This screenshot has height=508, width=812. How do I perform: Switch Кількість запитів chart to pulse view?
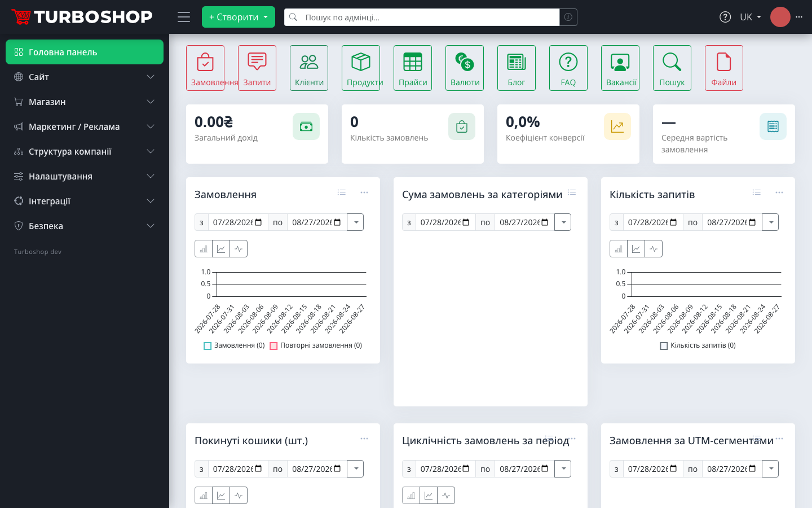[x=654, y=249]
